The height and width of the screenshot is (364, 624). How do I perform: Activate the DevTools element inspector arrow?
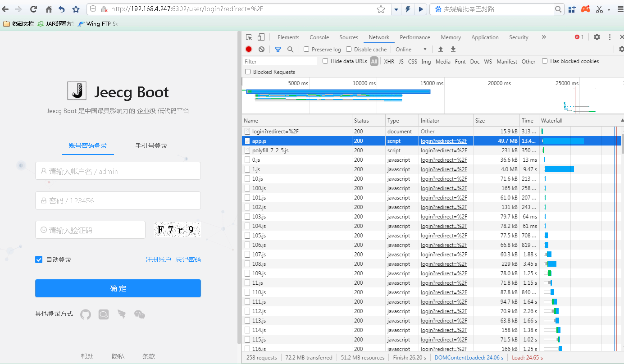pyautogui.click(x=249, y=37)
